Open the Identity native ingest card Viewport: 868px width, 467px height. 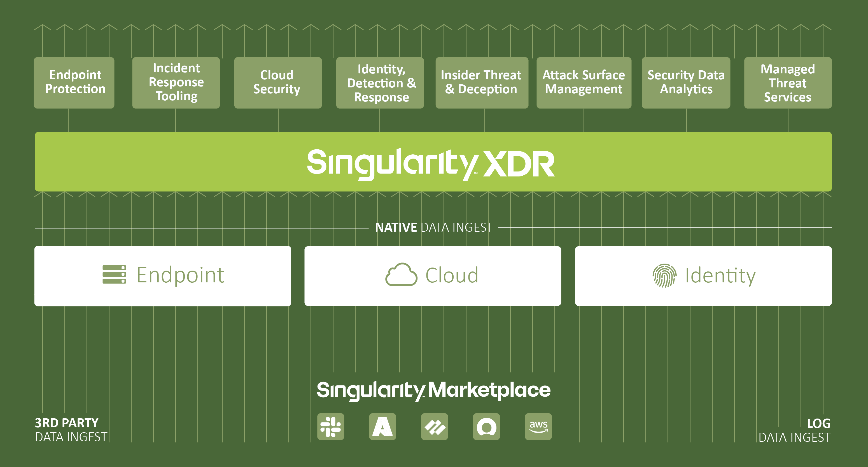point(703,276)
